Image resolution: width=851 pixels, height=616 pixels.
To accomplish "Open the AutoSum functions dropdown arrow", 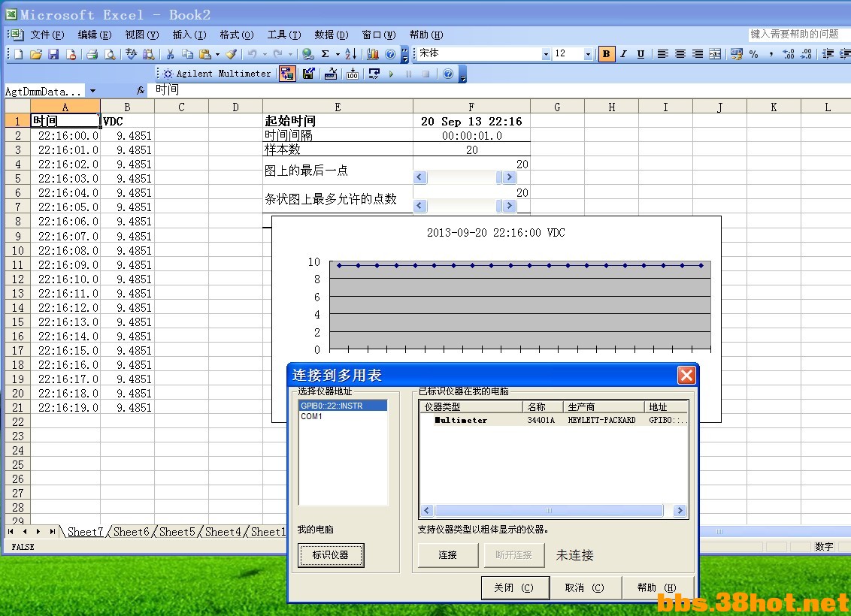I will (x=338, y=53).
